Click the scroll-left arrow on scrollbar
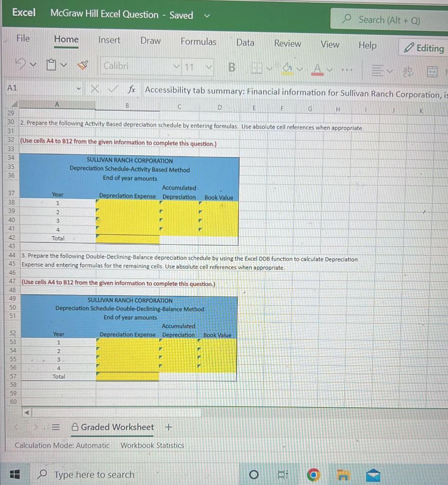Screen dimensions: 448x485 click(x=27, y=413)
